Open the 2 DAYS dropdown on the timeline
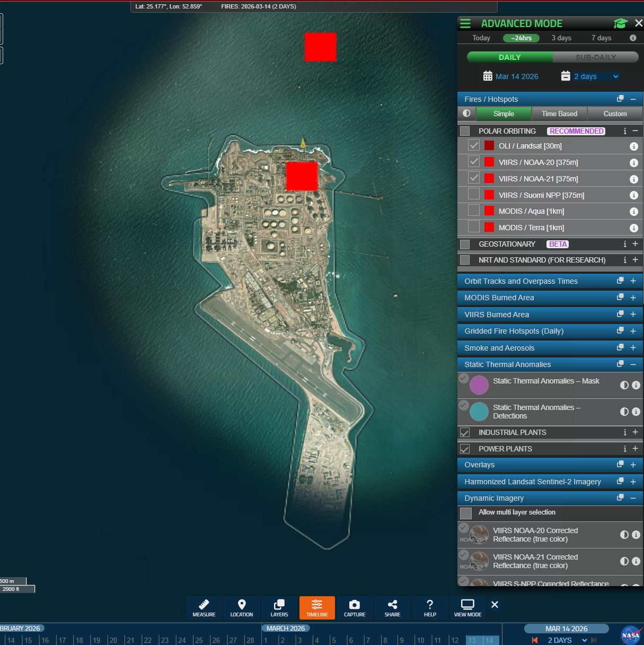This screenshot has height=645, width=644. pos(567,640)
